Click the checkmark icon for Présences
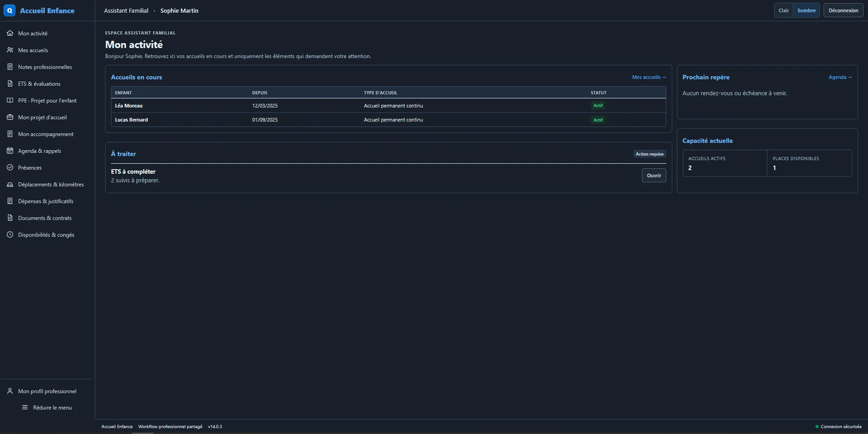Image resolution: width=868 pixels, height=434 pixels. (x=10, y=168)
